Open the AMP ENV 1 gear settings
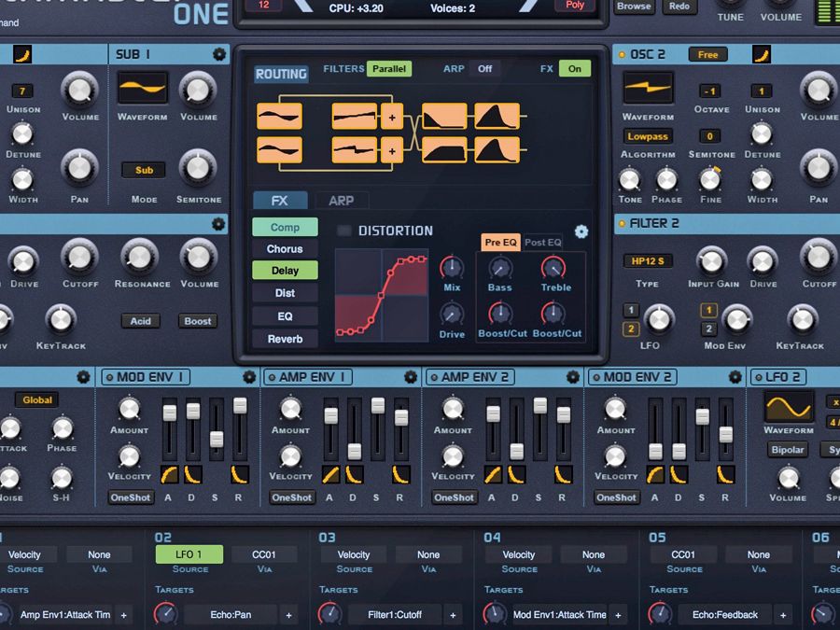 411,377
